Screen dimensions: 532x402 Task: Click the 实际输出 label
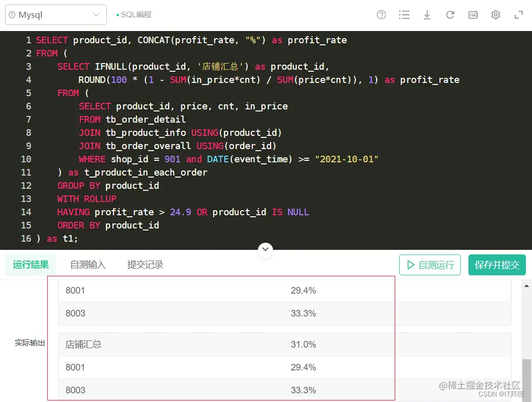pos(30,342)
